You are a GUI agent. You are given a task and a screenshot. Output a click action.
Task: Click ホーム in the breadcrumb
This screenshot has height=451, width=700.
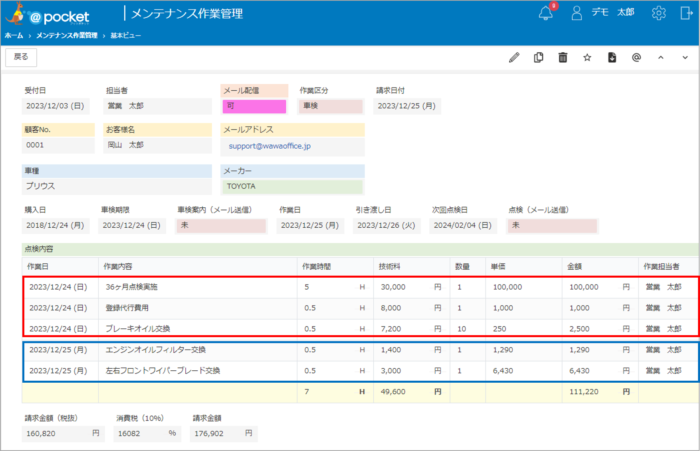pos(14,36)
